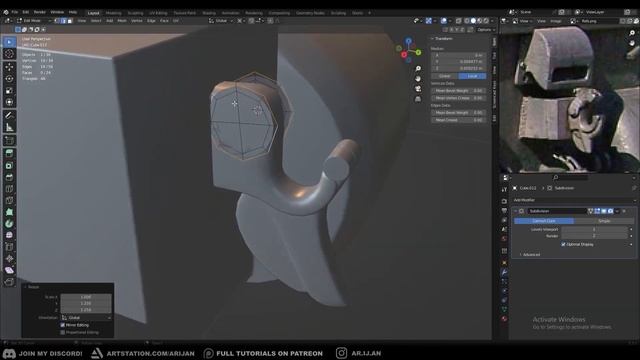Toggle Mirror Editing checkbox

pos(62,325)
